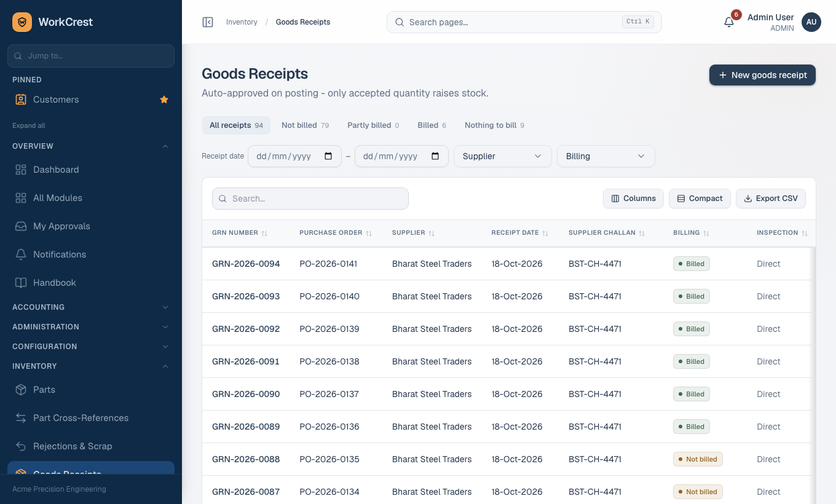This screenshot has height=504, width=836.
Task: Focus the sidebar Jump to field
Action: pos(91,56)
